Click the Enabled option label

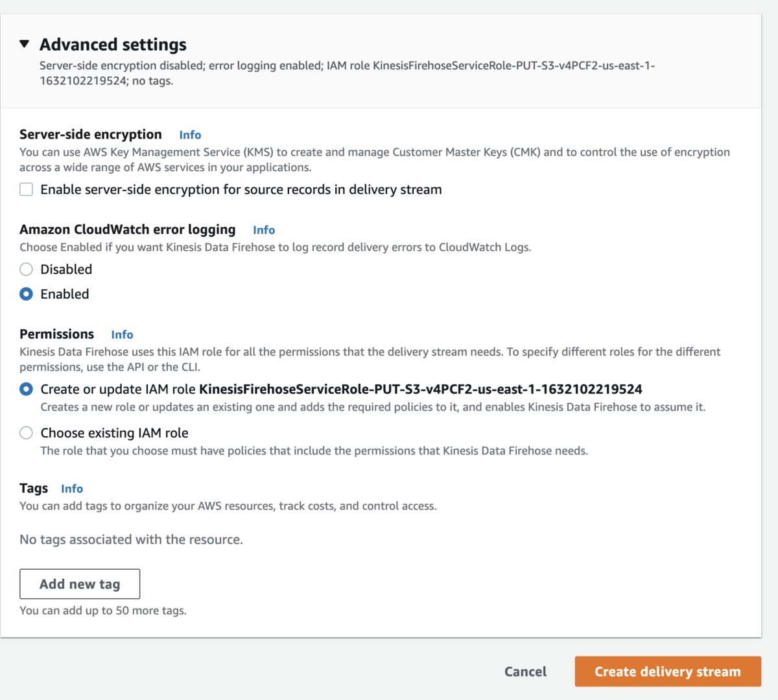click(65, 294)
